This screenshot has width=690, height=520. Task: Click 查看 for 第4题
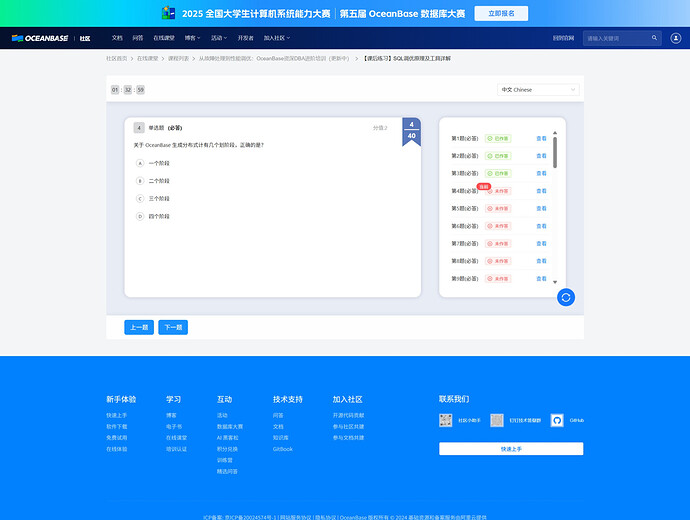pyautogui.click(x=541, y=191)
